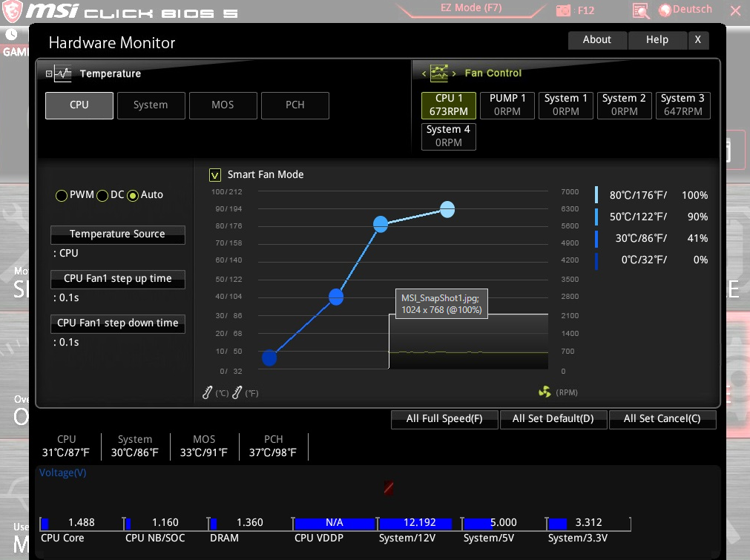Select the System 1 fan tab

point(566,105)
